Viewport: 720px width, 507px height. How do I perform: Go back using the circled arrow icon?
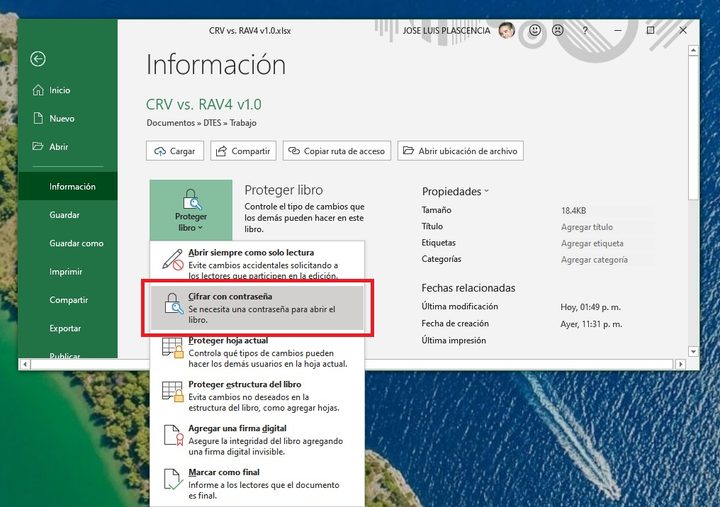pyautogui.click(x=38, y=59)
